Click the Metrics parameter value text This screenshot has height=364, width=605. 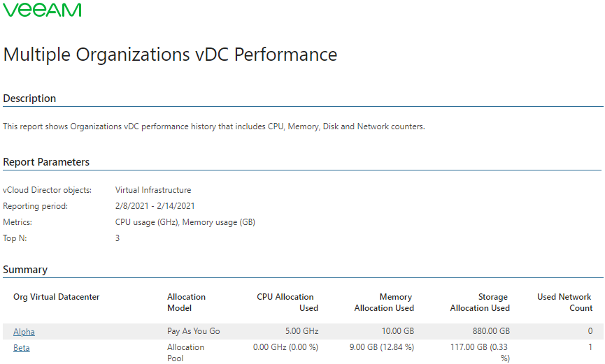[185, 222]
